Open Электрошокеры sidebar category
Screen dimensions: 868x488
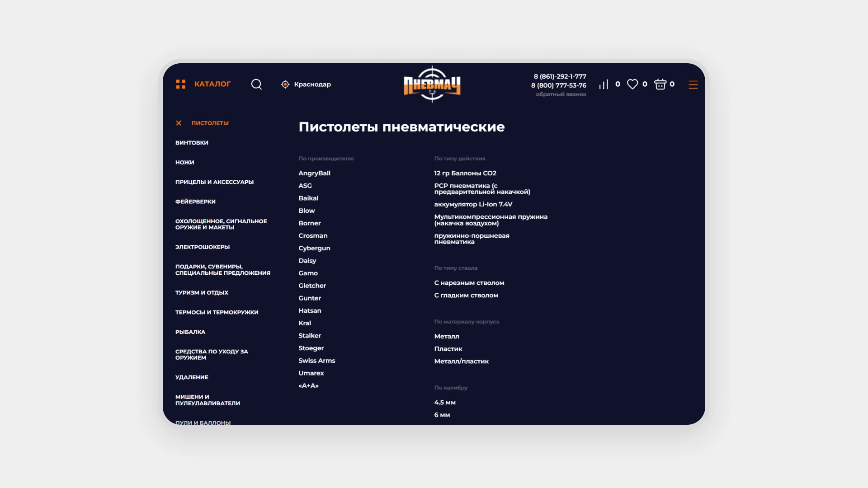pos(202,247)
